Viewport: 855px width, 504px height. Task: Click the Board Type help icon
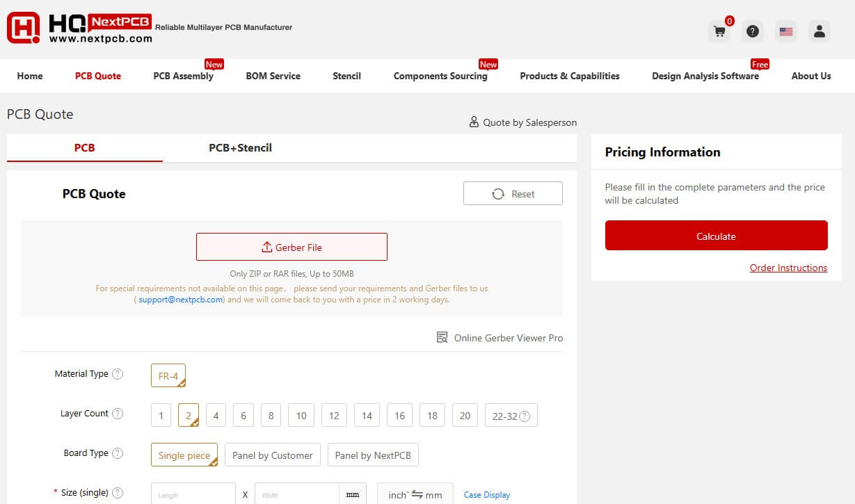pos(118,453)
